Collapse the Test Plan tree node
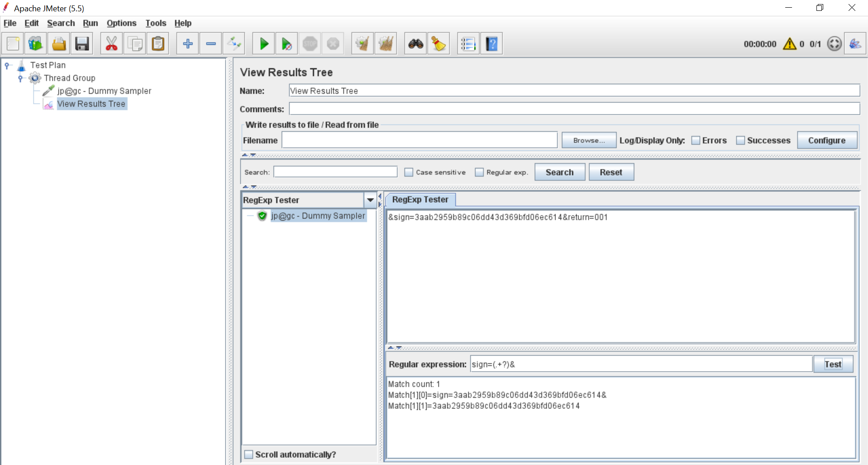 click(x=7, y=66)
